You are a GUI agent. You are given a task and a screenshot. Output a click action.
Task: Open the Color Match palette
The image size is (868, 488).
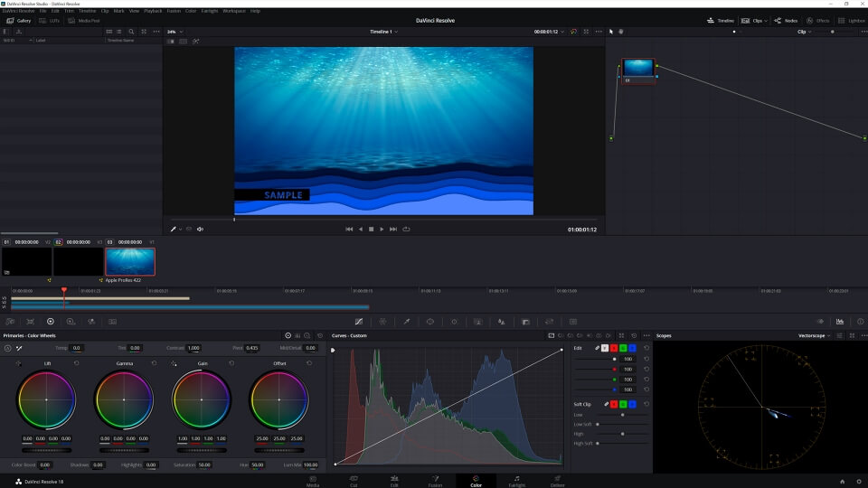click(31, 322)
